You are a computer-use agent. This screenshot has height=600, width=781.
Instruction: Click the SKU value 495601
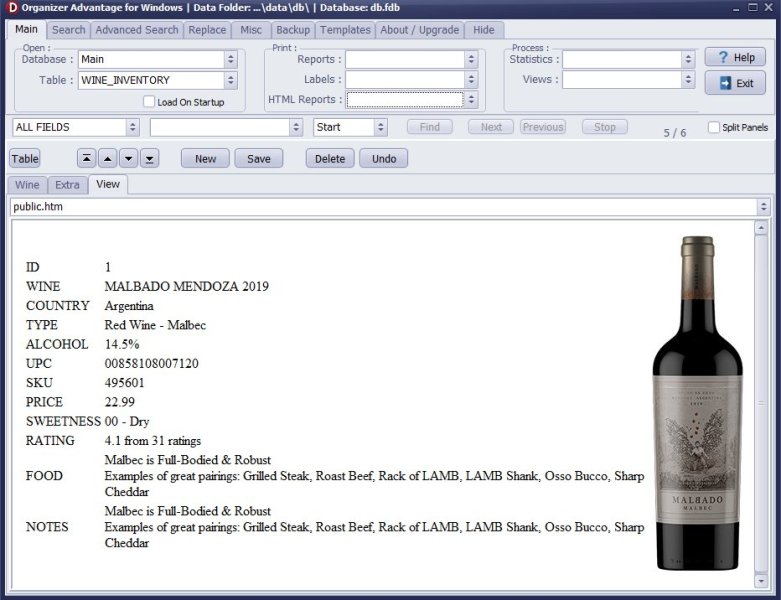[125, 383]
